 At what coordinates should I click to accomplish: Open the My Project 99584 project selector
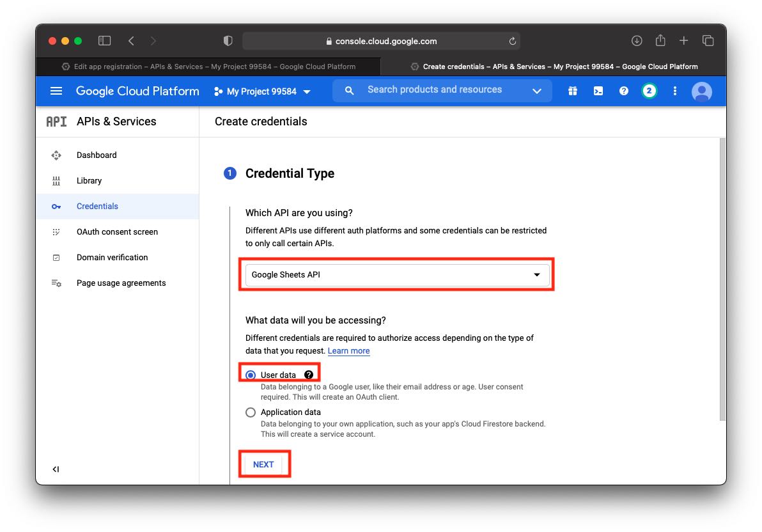[x=263, y=91]
